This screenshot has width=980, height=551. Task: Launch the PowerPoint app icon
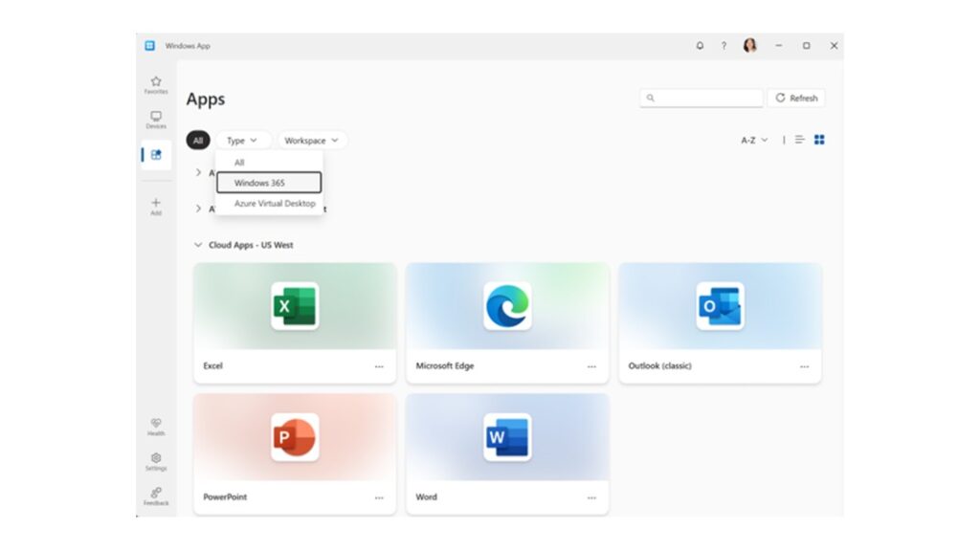pyautogui.click(x=295, y=437)
